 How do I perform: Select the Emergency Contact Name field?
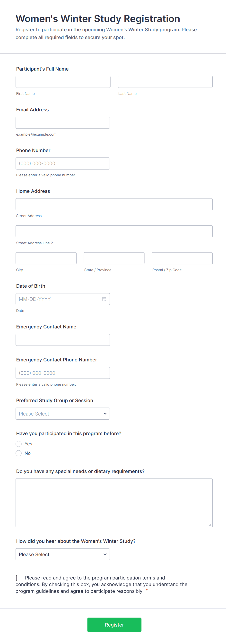(x=63, y=340)
